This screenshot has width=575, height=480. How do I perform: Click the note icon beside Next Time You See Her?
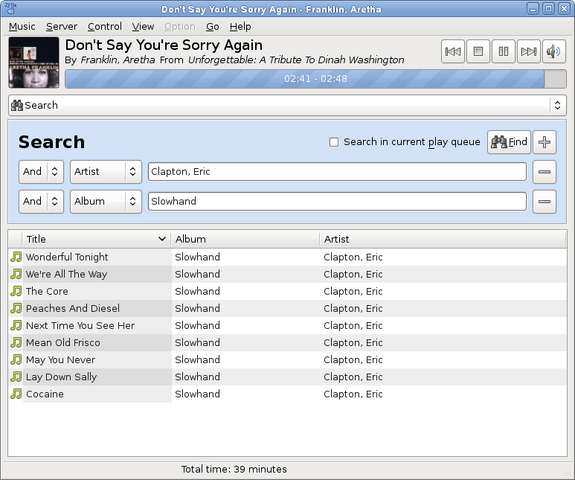(16, 325)
